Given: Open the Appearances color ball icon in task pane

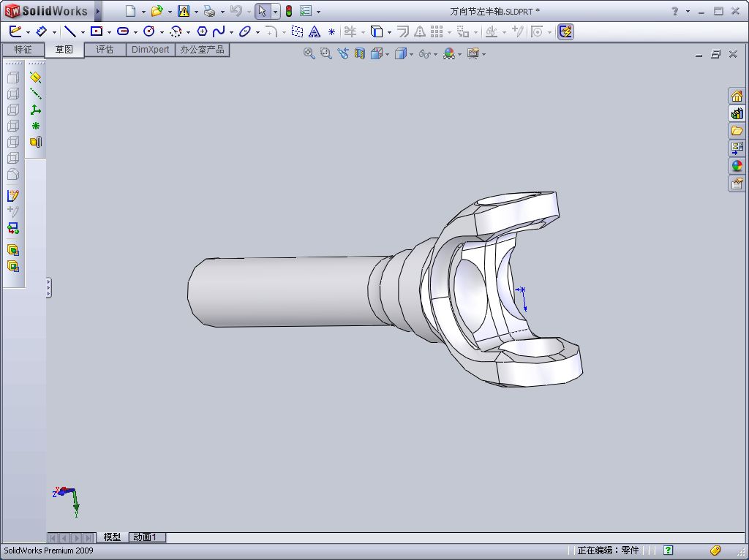Looking at the screenshot, I should point(737,166).
